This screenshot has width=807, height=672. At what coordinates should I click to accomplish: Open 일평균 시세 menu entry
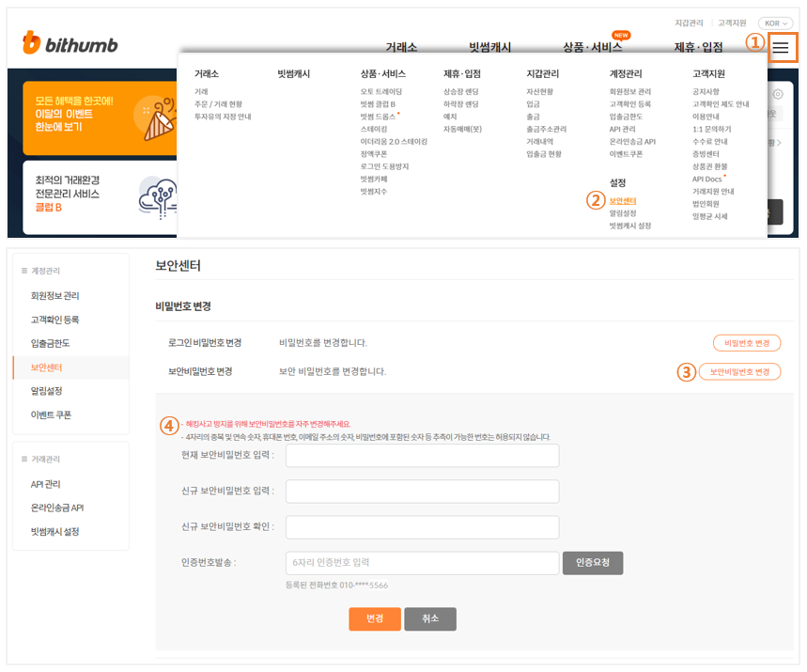click(x=709, y=216)
